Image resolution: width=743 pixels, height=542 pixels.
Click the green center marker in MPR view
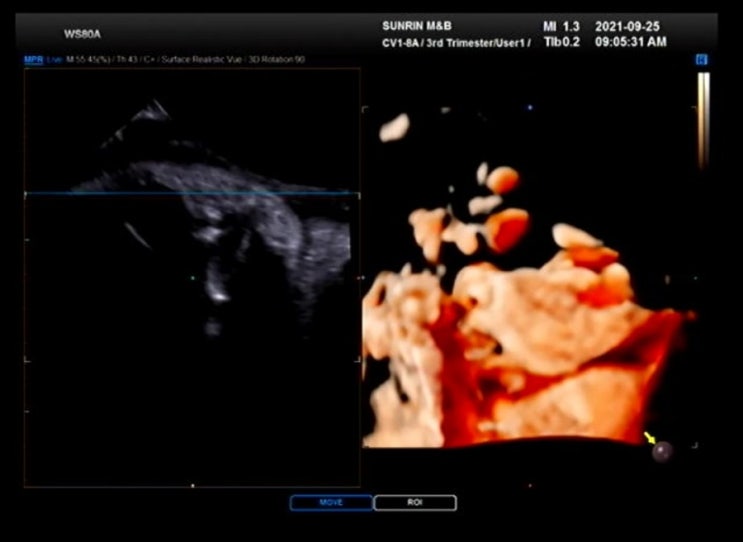[192, 278]
